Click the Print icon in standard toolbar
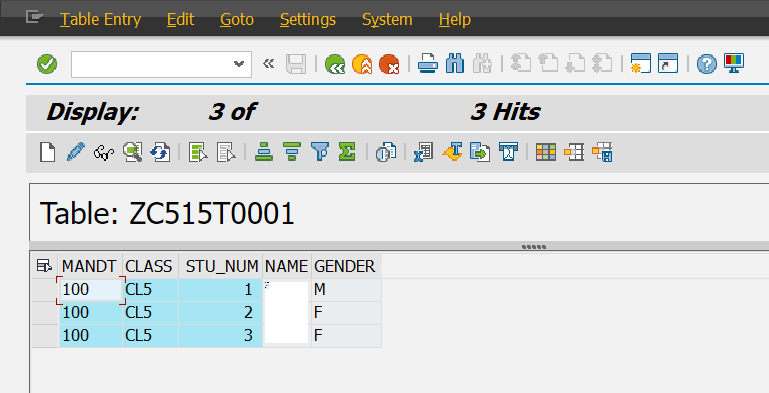 pyautogui.click(x=428, y=64)
